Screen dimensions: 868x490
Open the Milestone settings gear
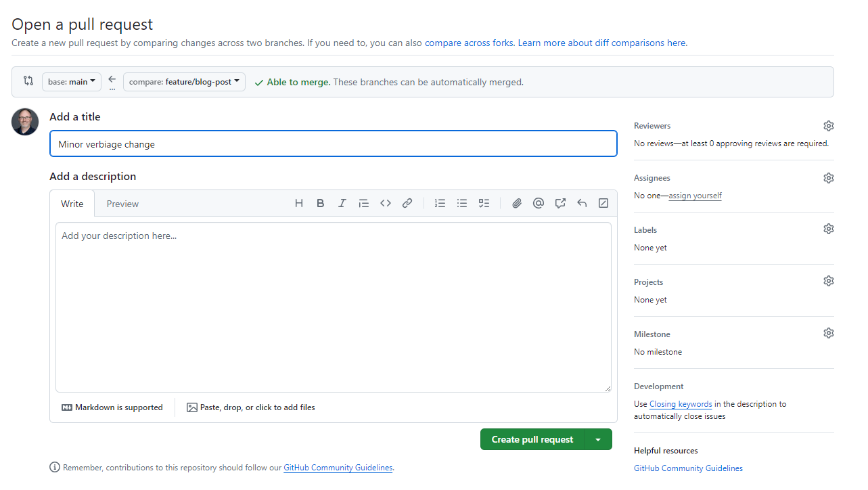828,332
